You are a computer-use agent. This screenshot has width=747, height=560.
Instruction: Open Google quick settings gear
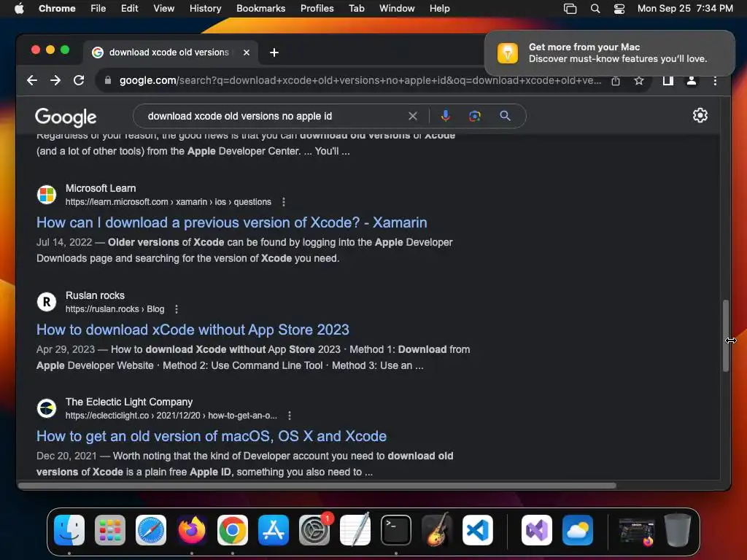pos(700,115)
